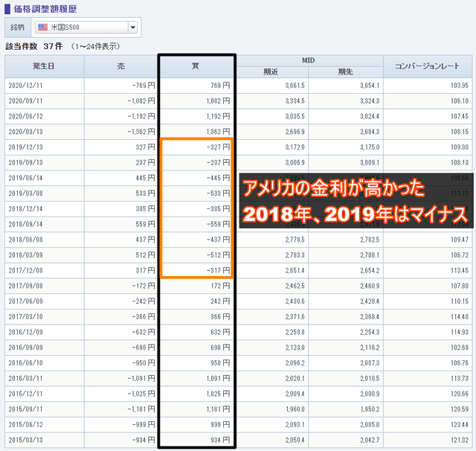Click 買 value 934 円

(x=220, y=440)
